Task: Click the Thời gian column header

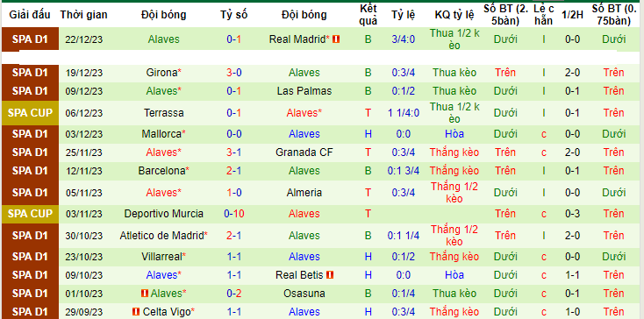Action: 83,15
